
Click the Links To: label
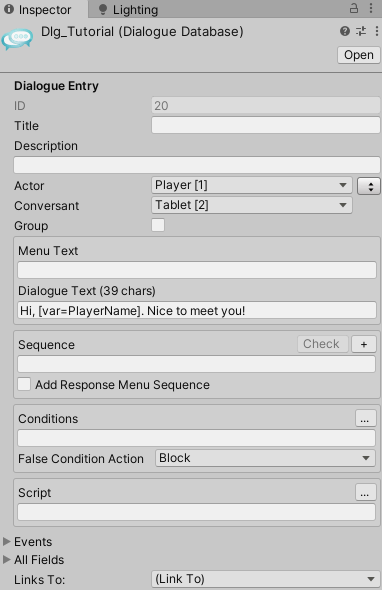(40, 579)
